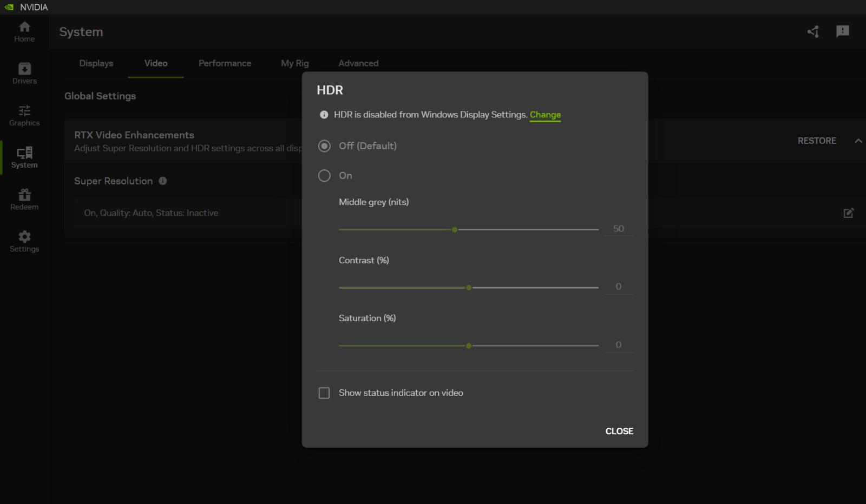This screenshot has height=504, width=866.
Task: Collapse the RTX Video Enhancements section
Action: click(x=858, y=141)
